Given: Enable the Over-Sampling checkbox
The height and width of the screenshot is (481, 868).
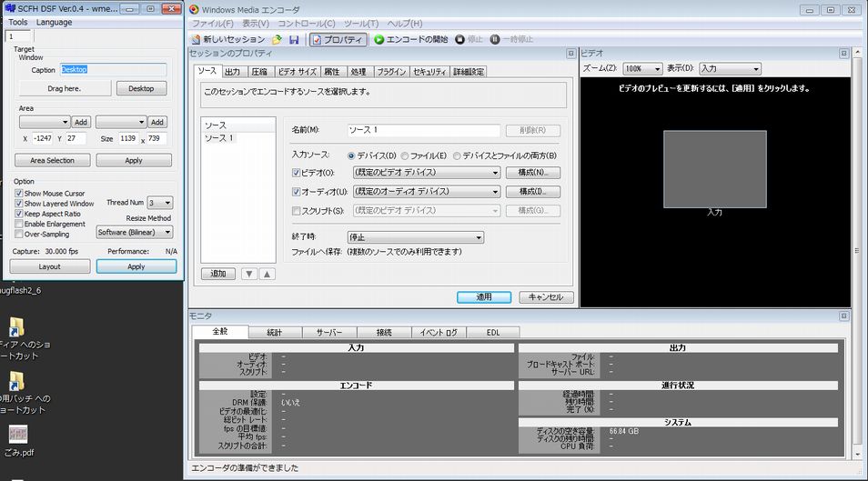Looking at the screenshot, I should tap(19, 234).
